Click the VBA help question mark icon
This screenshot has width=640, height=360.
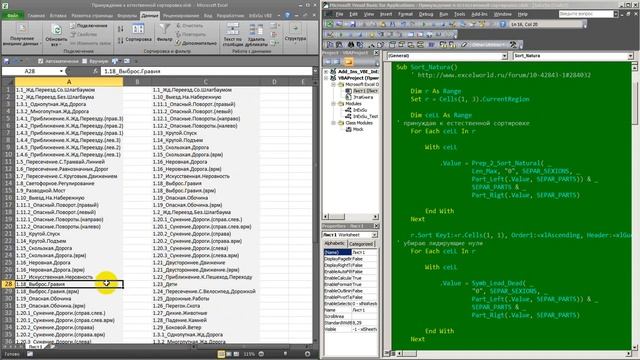[x=503, y=24]
